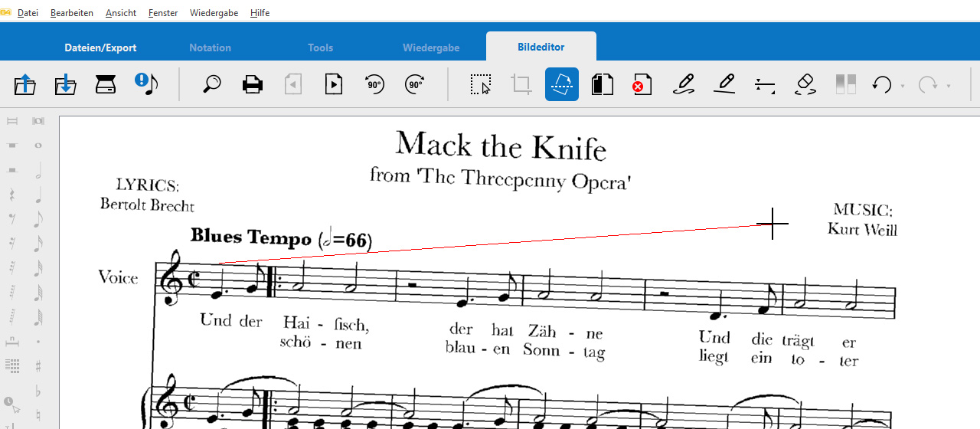Open the magnifier zoom tool

click(x=212, y=84)
